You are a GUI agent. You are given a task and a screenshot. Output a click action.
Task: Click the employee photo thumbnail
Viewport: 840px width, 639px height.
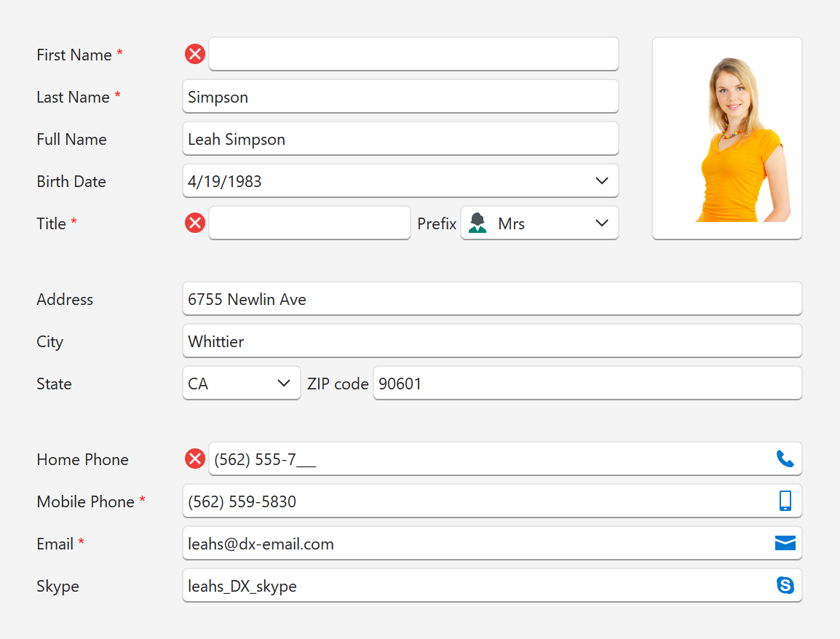pyautogui.click(x=726, y=138)
